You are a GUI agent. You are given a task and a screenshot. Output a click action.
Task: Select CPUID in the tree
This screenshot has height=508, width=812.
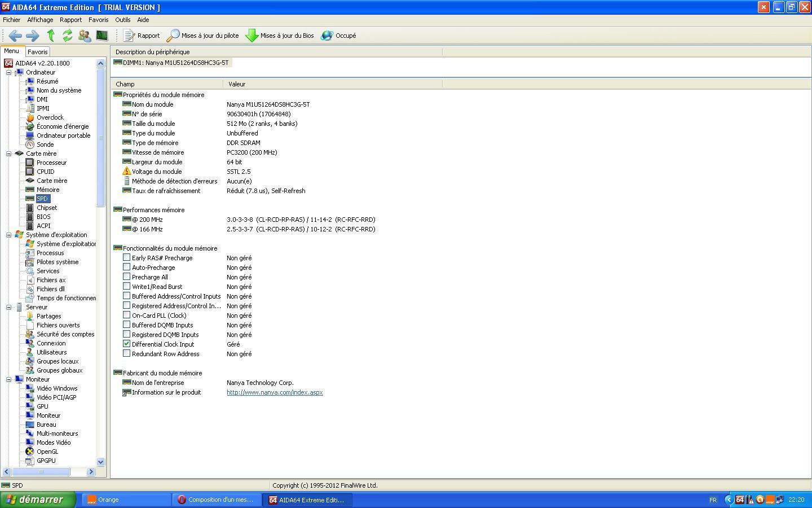(x=45, y=172)
